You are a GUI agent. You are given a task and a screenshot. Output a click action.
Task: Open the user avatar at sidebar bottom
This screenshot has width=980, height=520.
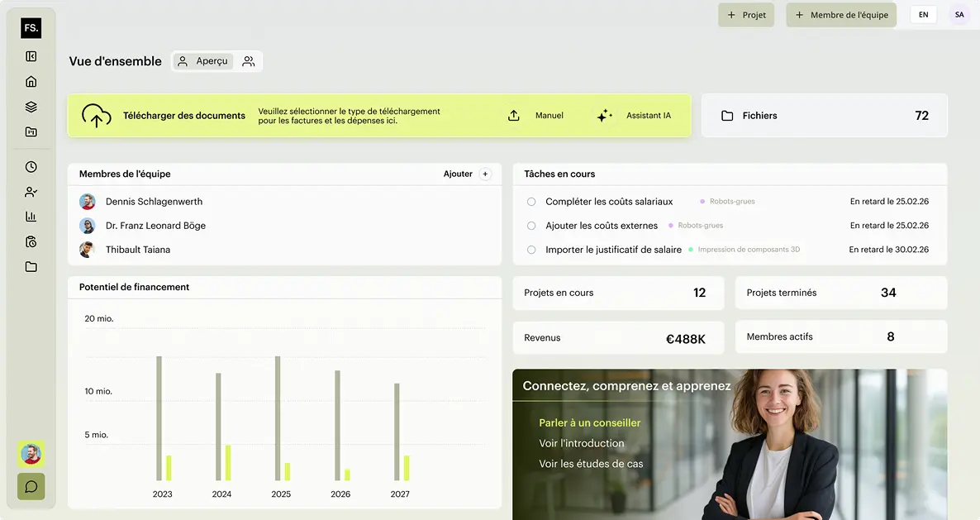coord(31,454)
